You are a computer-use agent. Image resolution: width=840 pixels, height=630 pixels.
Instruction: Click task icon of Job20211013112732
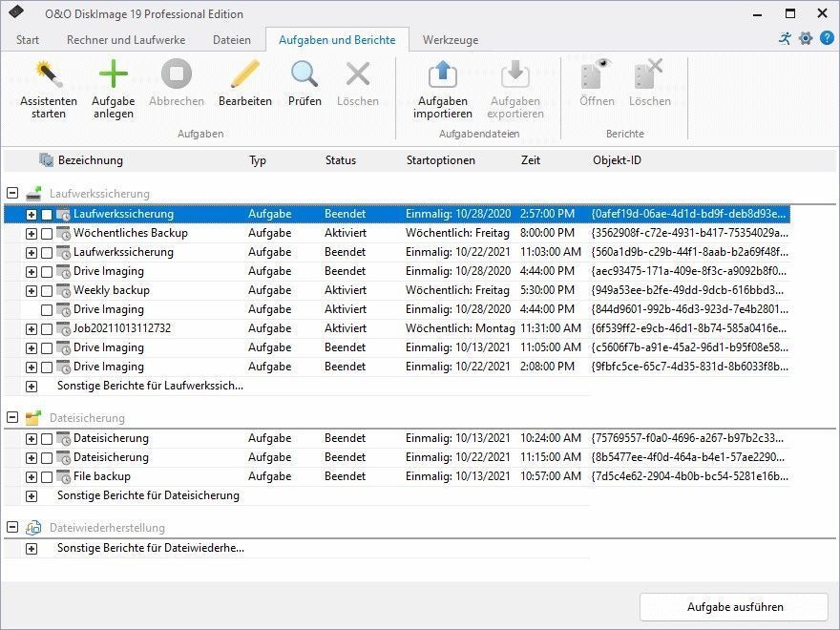click(x=63, y=328)
